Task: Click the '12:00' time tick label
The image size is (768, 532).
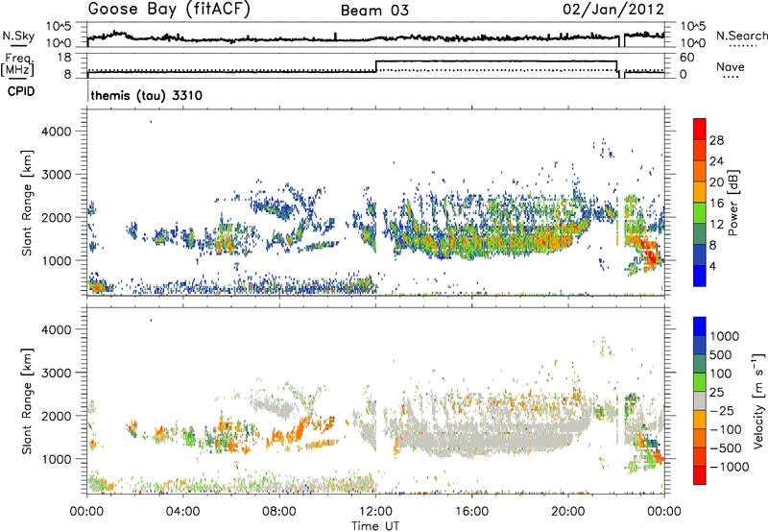Action: [375, 512]
